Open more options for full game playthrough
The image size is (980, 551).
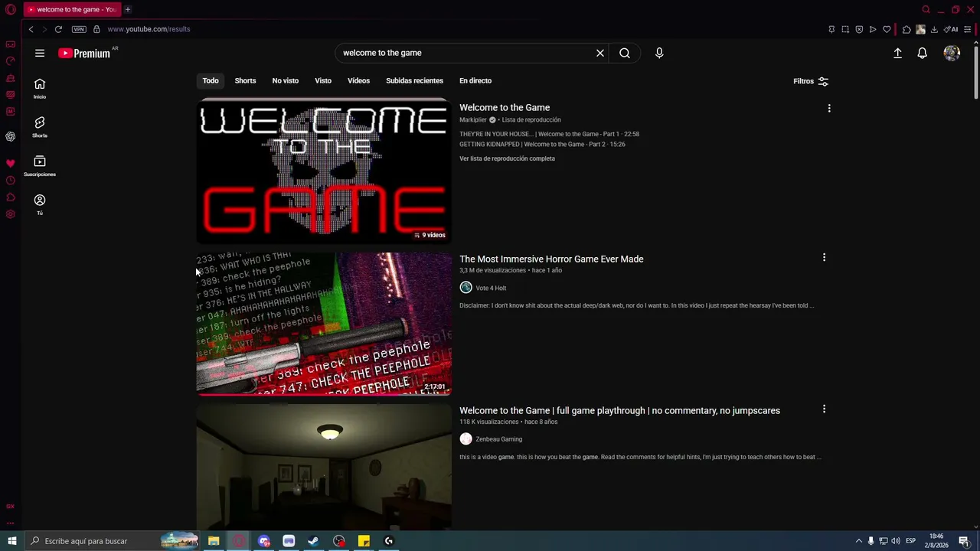pyautogui.click(x=824, y=409)
